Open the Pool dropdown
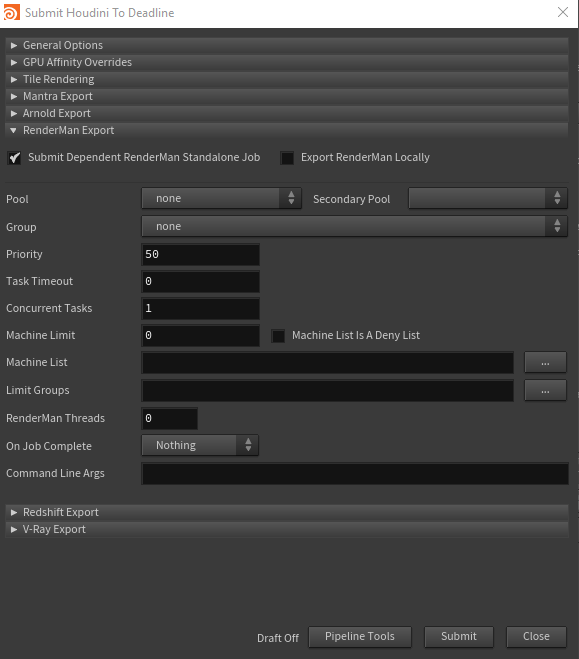Image resolution: width=579 pixels, height=659 pixels. pyautogui.click(x=221, y=198)
